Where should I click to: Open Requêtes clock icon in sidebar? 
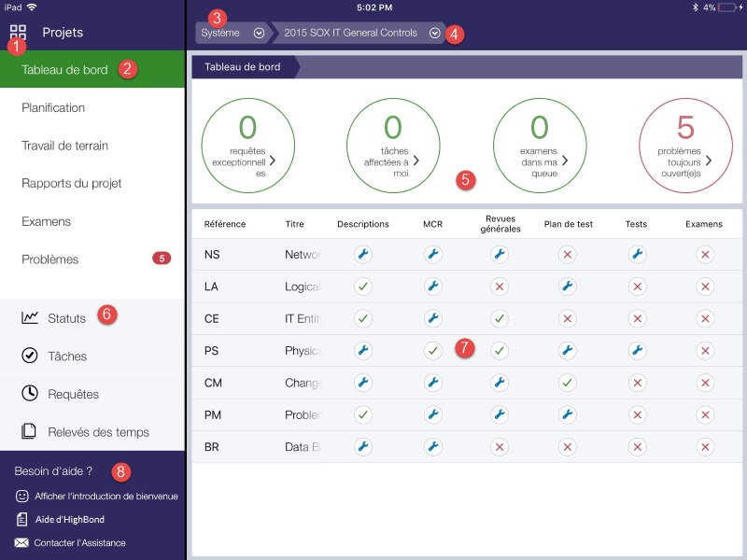[30, 394]
